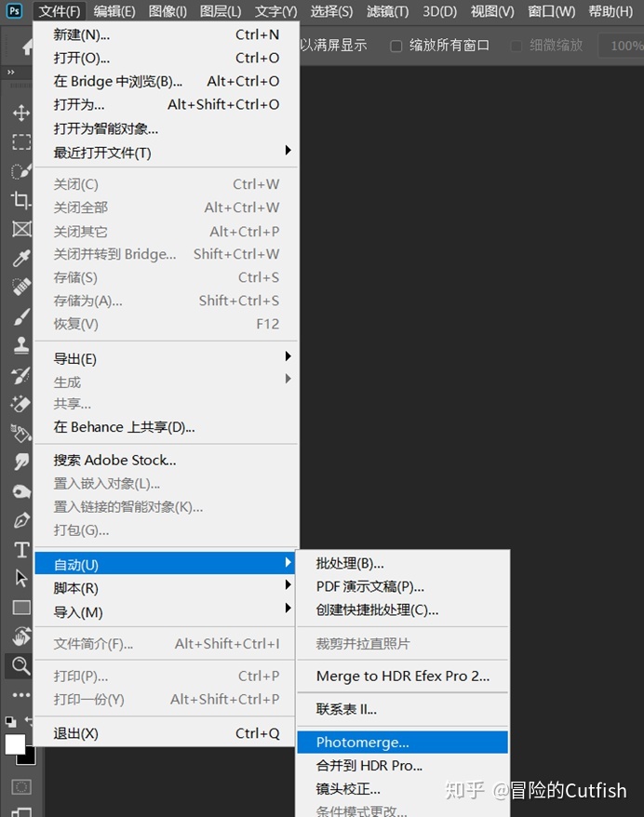Open the 图层(L) menu

point(221,11)
